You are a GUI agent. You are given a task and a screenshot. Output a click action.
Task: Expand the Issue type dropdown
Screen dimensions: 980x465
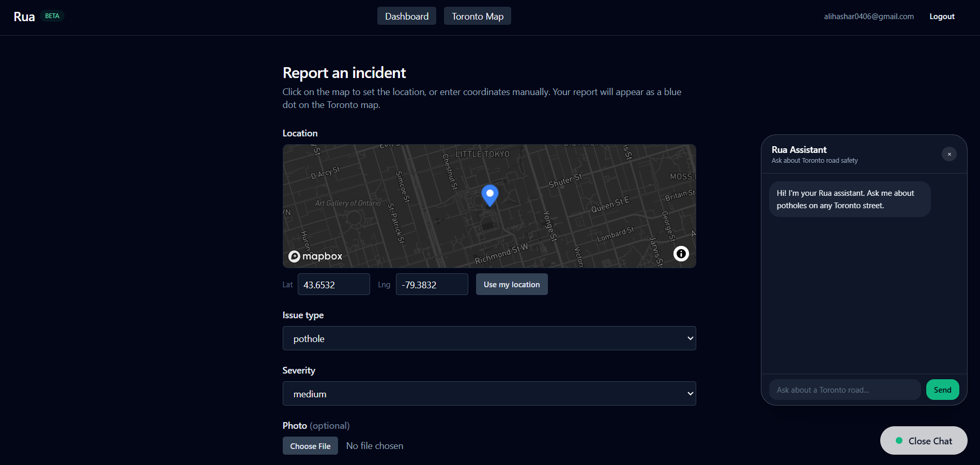(489, 338)
